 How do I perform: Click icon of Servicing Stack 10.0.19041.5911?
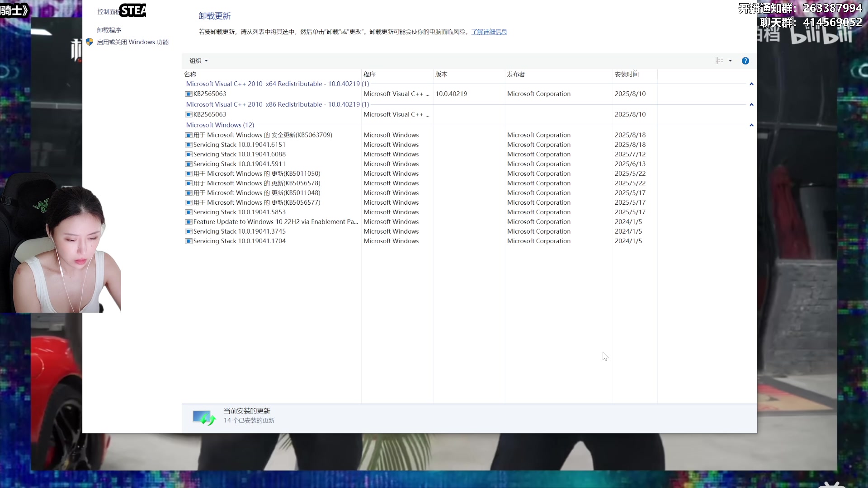[189, 164]
